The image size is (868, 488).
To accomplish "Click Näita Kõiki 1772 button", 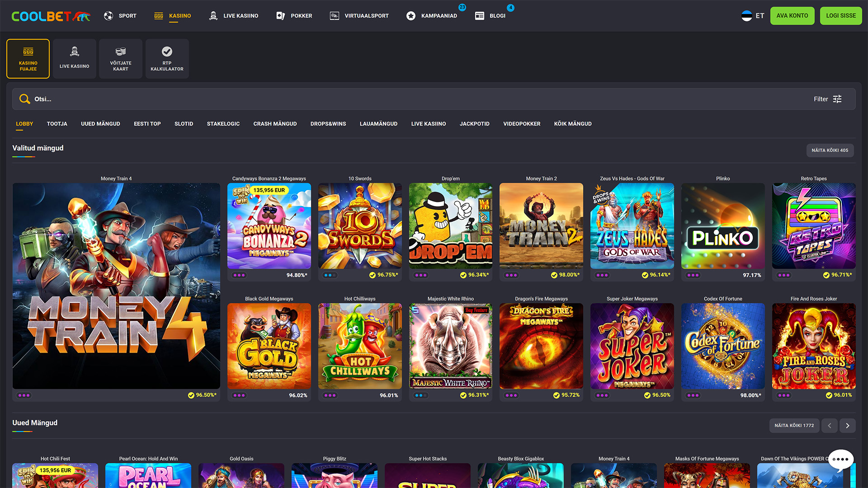I will point(794,426).
